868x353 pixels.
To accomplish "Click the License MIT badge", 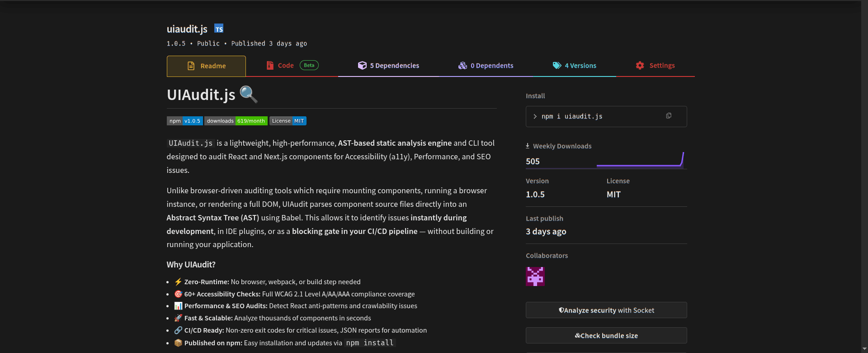I will 288,121.
